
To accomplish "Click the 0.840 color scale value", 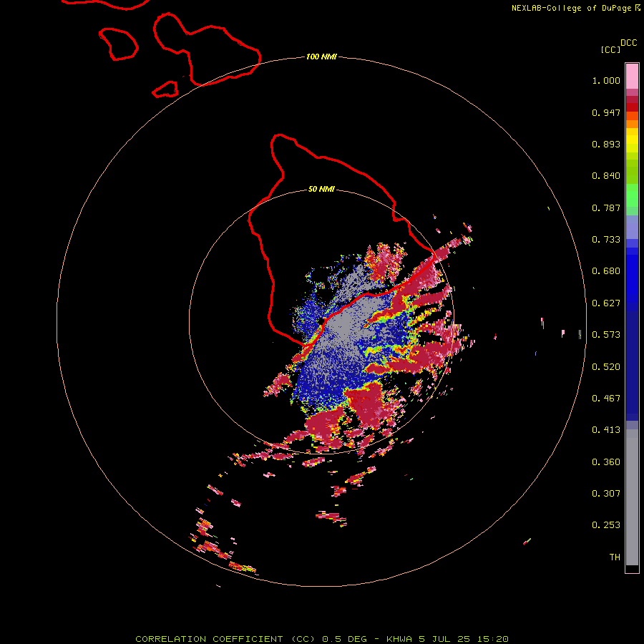I will coord(606,176).
